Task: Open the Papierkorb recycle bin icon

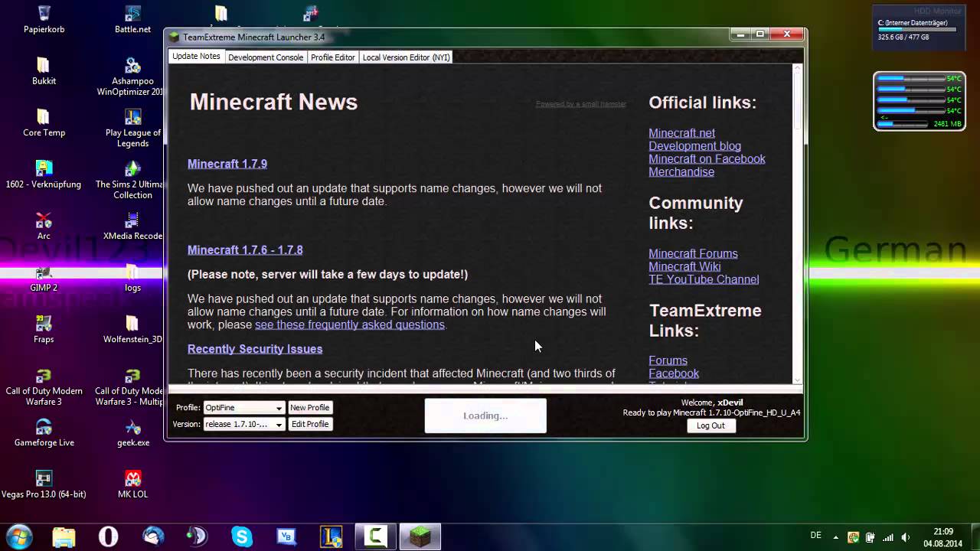Action: tap(44, 20)
